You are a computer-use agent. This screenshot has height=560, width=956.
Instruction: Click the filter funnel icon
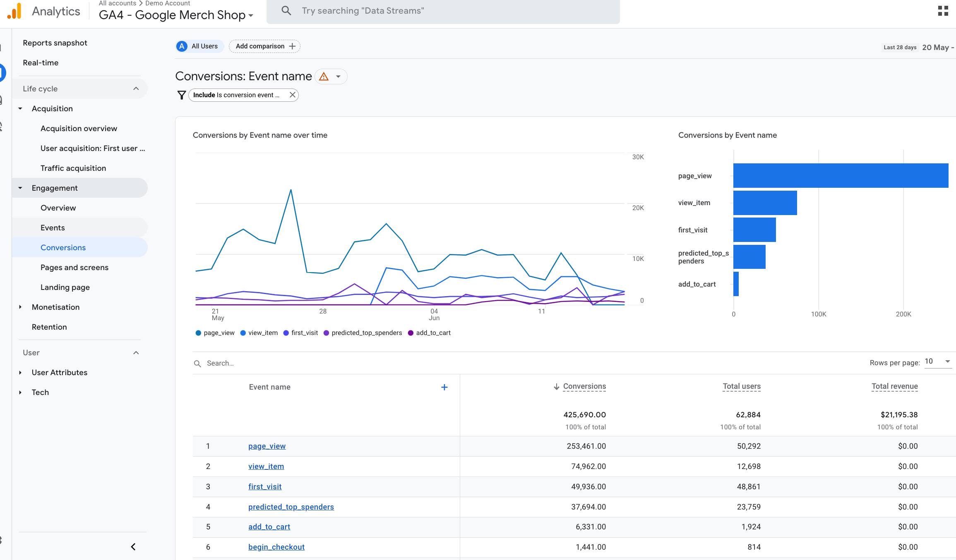[x=181, y=95]
